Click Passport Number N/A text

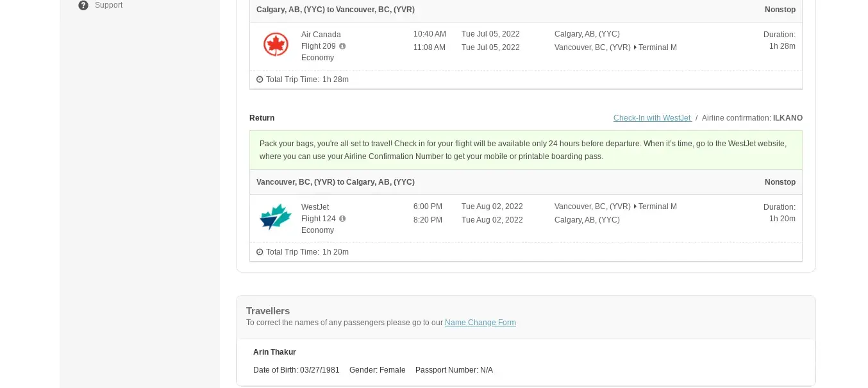(454, 370)
